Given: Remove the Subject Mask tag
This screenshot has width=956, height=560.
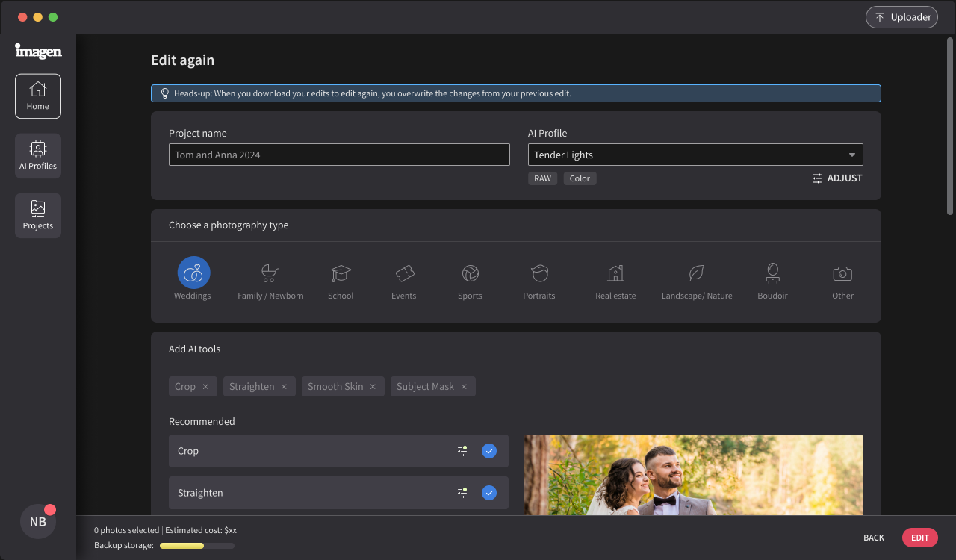Looking at the screenshot, I should (x=464, y=387).
